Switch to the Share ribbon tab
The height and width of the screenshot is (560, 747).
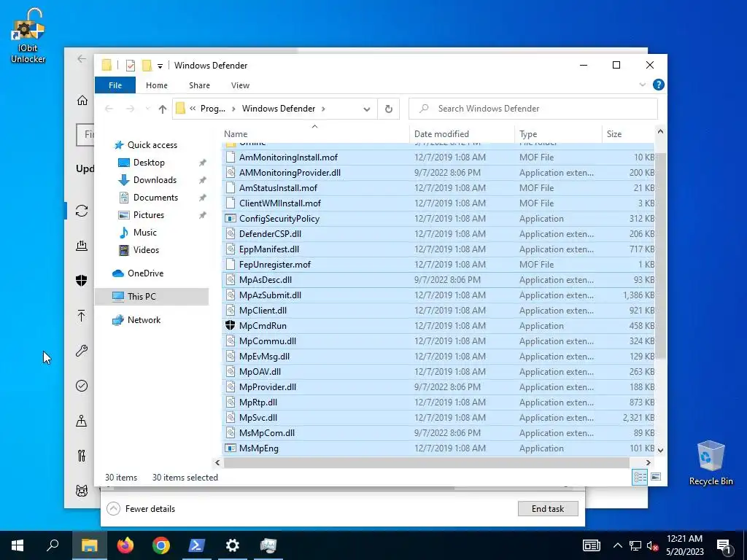[199, 85]
